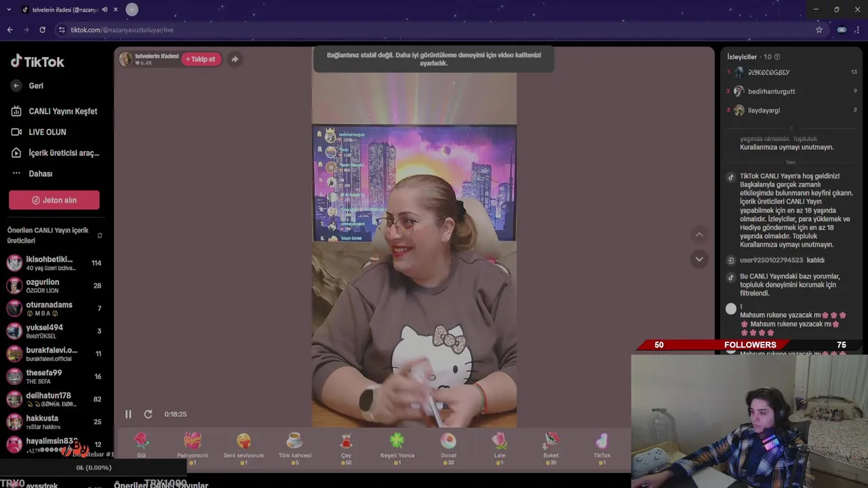
Task: Bookmark this page with star
Action: pyautogui.click(x=819, y=30)
